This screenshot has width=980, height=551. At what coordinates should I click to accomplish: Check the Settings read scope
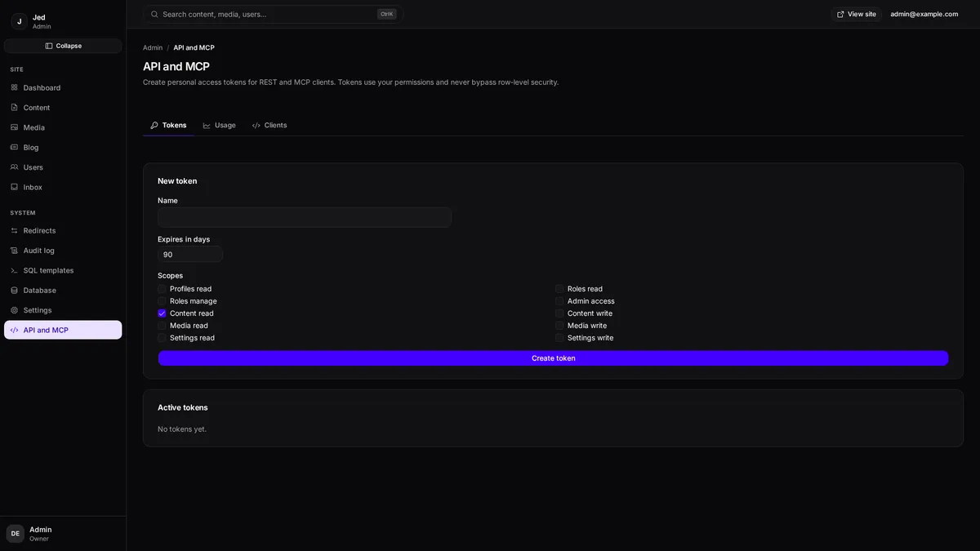pos(162,338)
